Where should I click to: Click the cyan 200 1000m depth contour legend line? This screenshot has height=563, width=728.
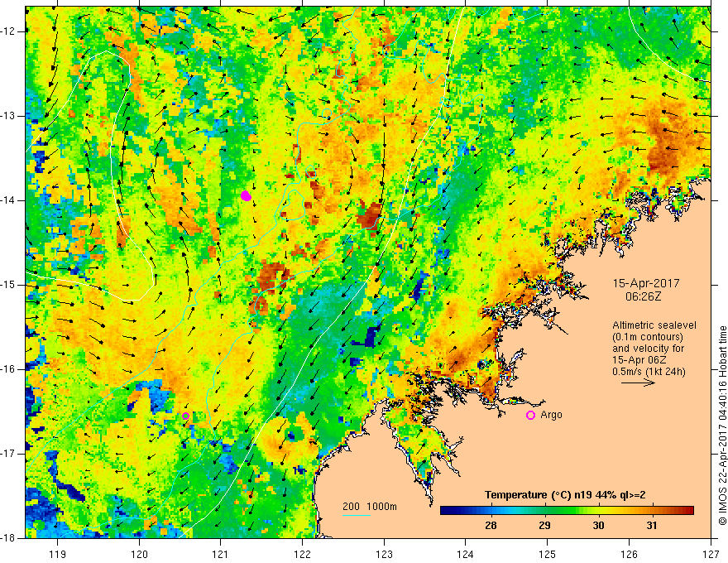point(356,515)
